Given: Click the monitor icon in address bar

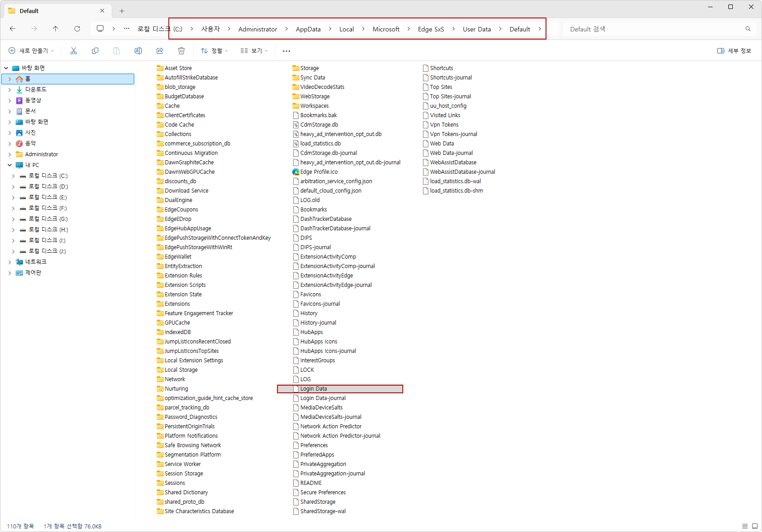Looking at the screenshot, I should (x=100, y=29).
